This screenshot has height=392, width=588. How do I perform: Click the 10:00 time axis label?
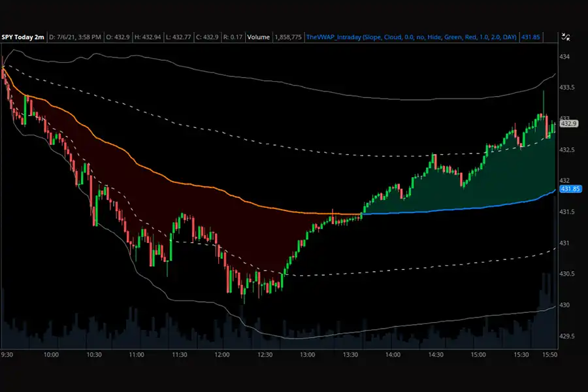(x=51, y=355)
